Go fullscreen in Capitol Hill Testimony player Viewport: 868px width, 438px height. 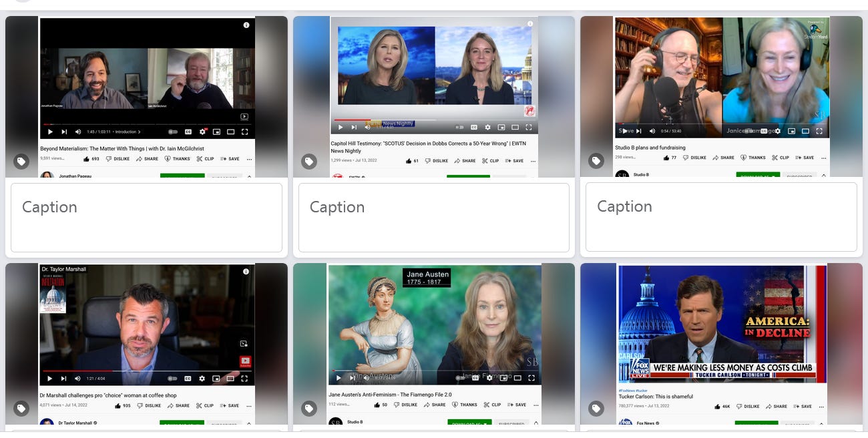click(x=529, y=127)
